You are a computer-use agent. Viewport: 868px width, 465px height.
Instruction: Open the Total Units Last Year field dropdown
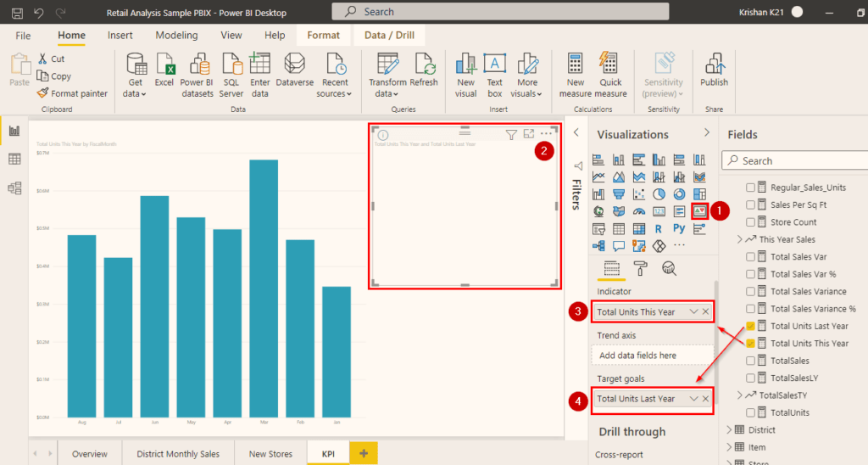(693, 399)
